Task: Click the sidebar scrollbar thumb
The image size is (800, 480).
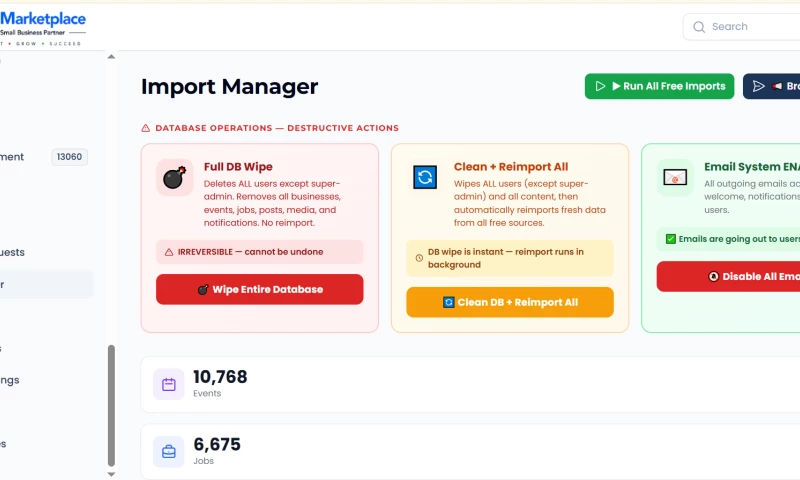Action: click(111, 406)
